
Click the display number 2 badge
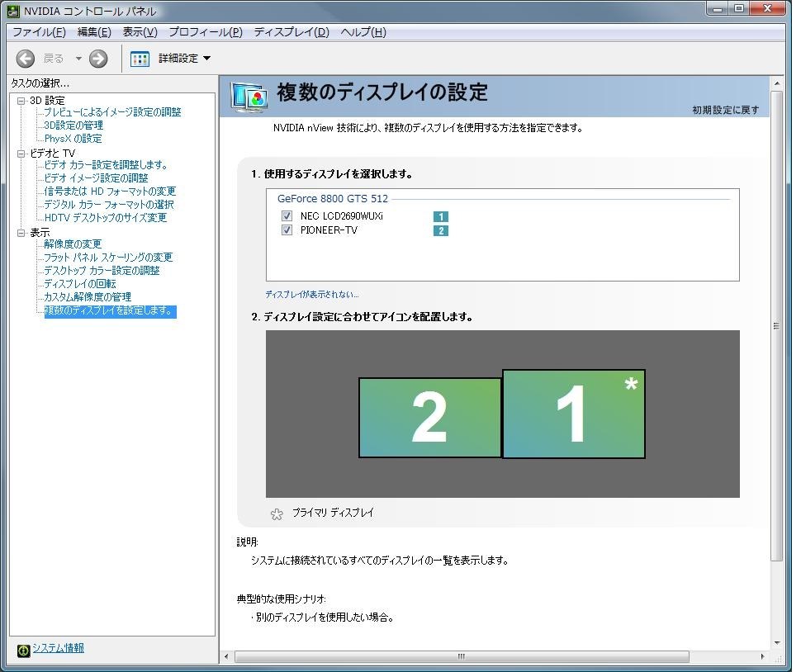point(441,231)
